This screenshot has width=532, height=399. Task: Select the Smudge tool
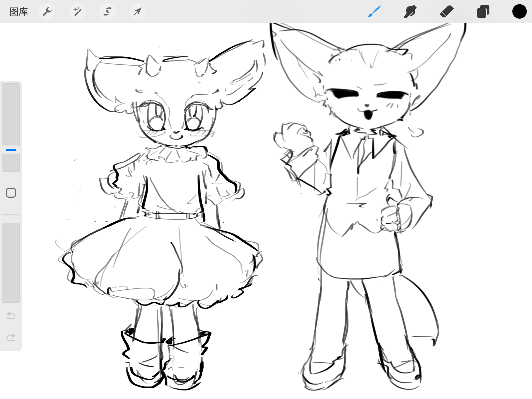[410, 12]
